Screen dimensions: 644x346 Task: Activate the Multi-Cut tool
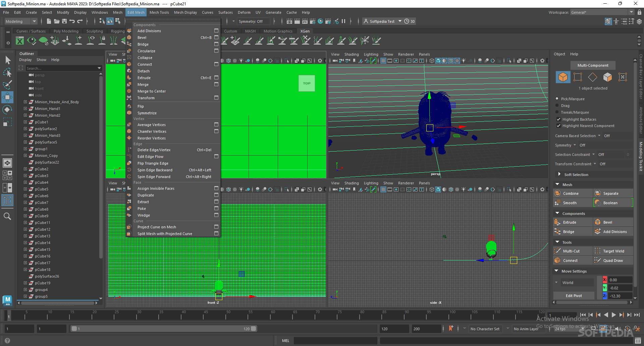point(573,251)
